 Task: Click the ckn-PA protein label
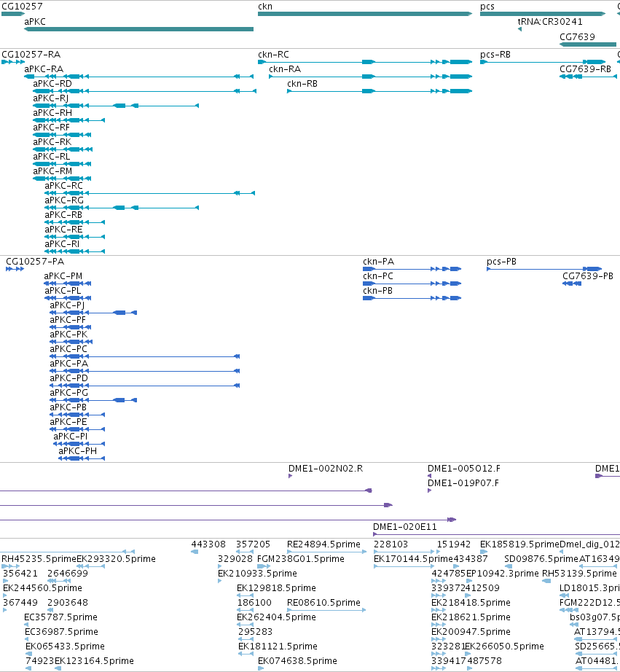(x=378, y=262)
